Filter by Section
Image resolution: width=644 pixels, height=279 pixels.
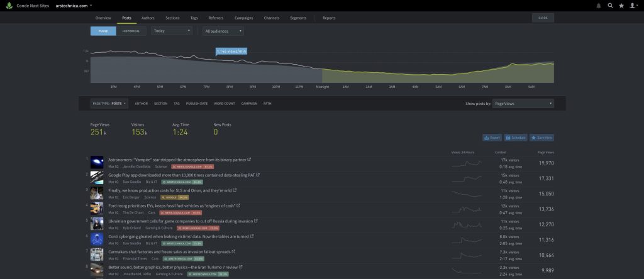(x=160, y=104)
